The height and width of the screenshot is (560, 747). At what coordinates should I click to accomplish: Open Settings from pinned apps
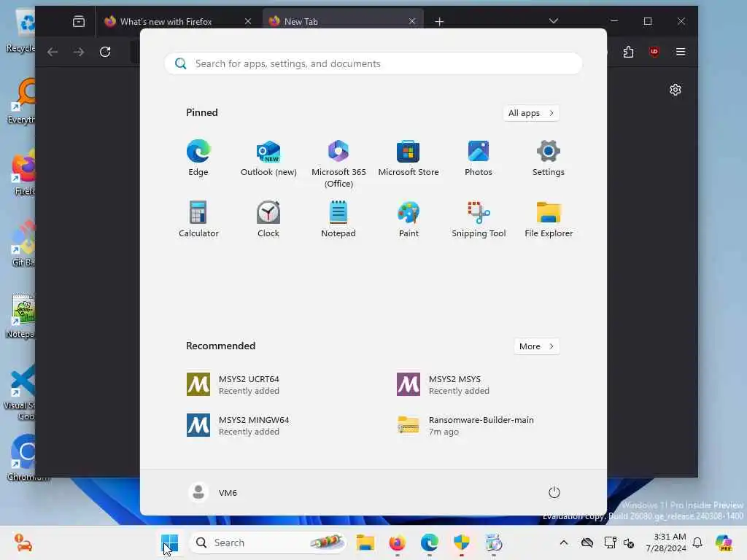pyautogui.click(x=549, y=158)
